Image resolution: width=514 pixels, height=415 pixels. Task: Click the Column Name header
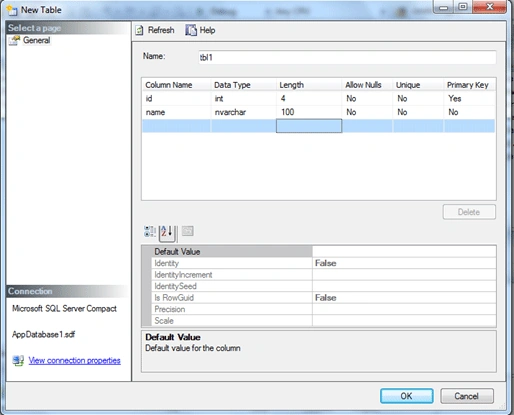(x=176, y=85)
